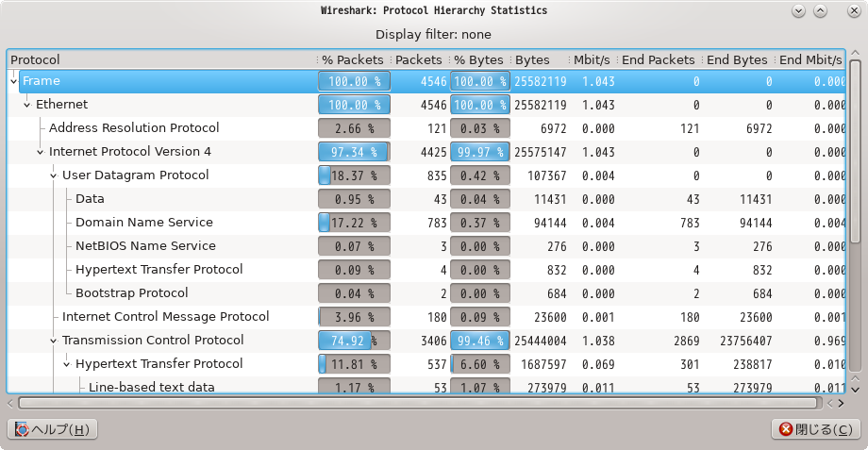868x450 pixels.
Task: Select the NetBIOS Name Service row
Action: pos(426,246)
